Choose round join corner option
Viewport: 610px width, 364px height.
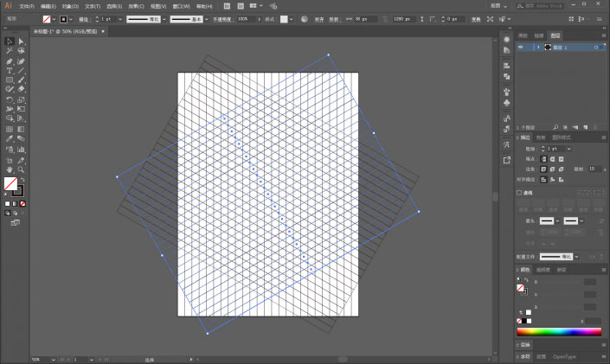tap(552, 169)
